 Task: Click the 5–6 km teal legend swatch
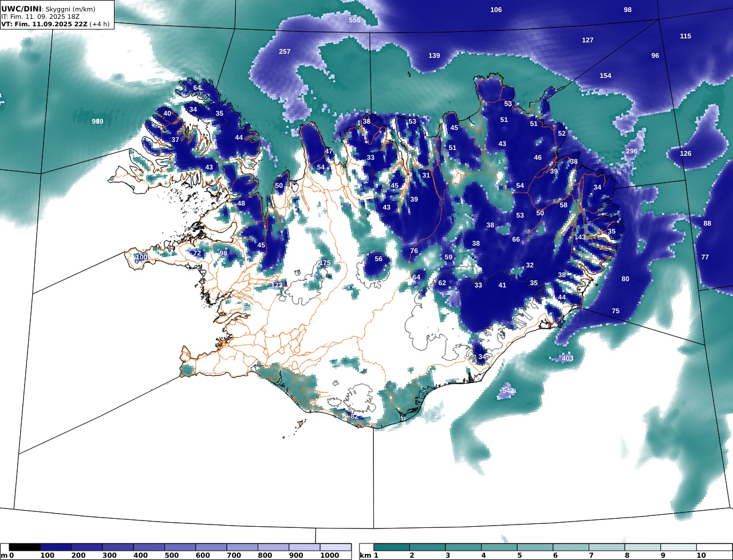[x=535, y=547]
